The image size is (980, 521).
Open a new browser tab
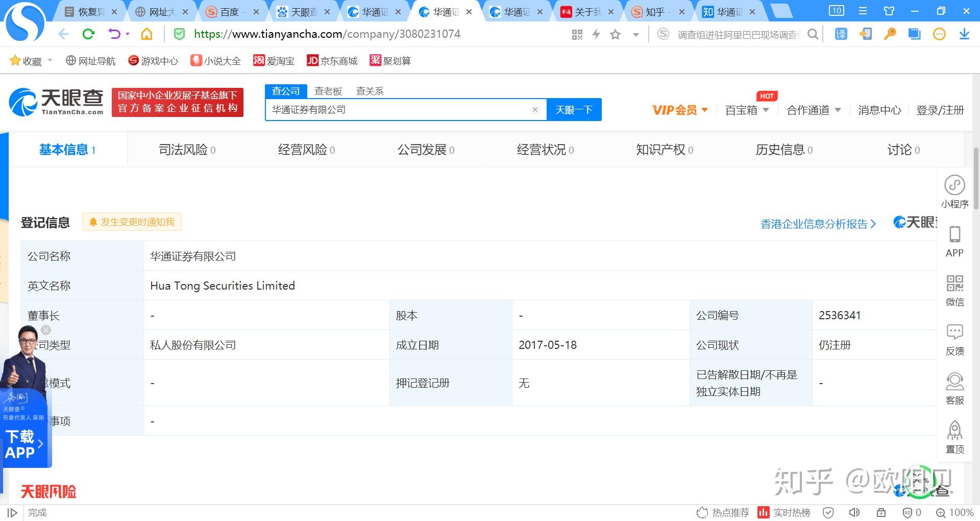(x=781, y=11)
